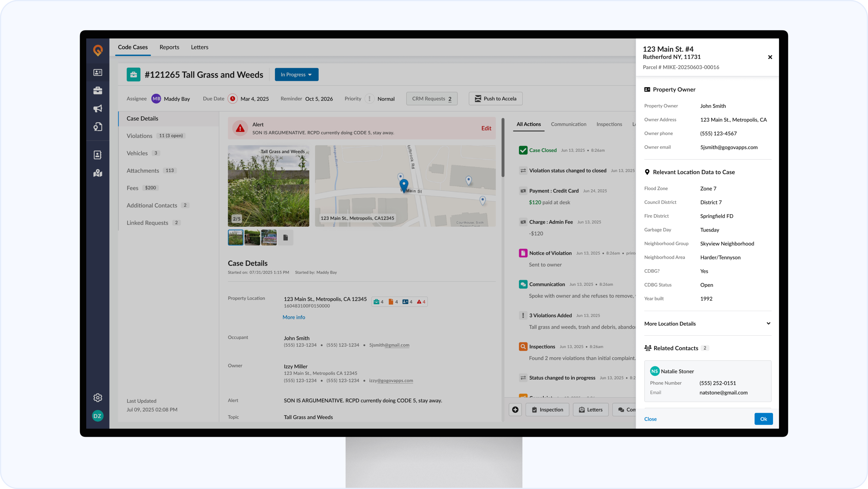Open the briefcase cases icon in sidebar

98,90
